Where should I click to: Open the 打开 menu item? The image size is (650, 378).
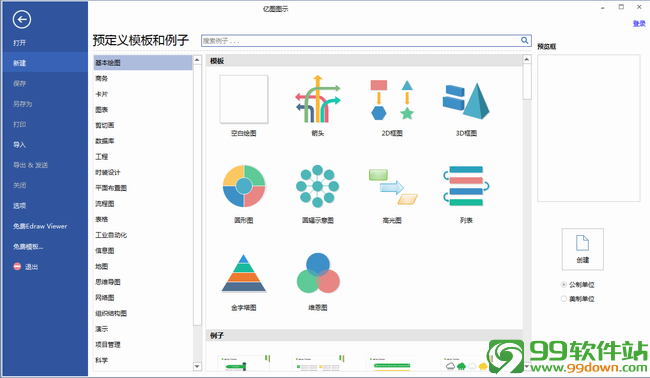point(19,43)
